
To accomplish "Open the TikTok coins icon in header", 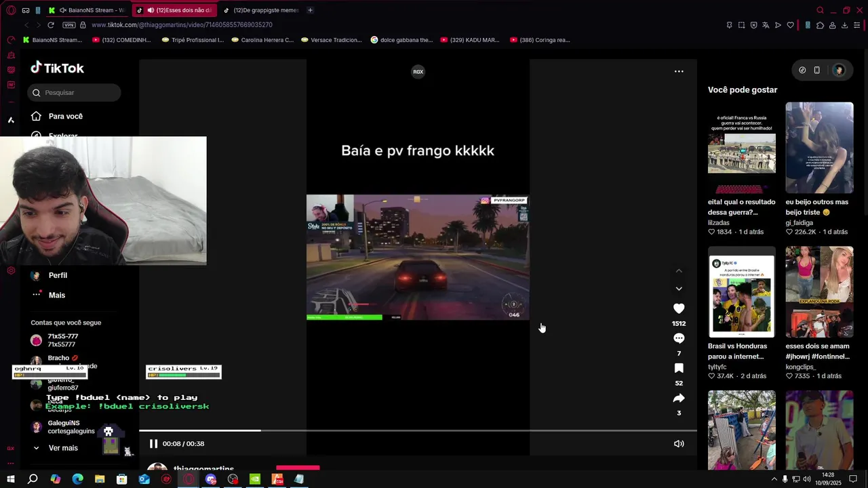I will click(802, 70).
